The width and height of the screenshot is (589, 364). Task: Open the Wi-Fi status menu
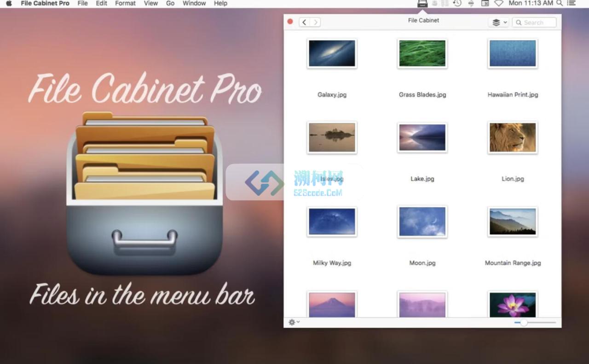(x=499, y=3)
